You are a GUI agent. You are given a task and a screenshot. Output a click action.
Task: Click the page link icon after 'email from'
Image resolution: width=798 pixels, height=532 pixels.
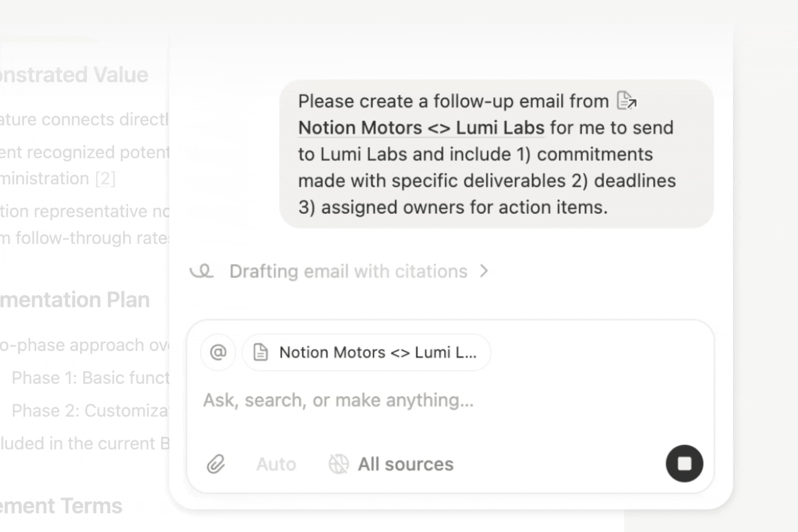click(627, 101)
